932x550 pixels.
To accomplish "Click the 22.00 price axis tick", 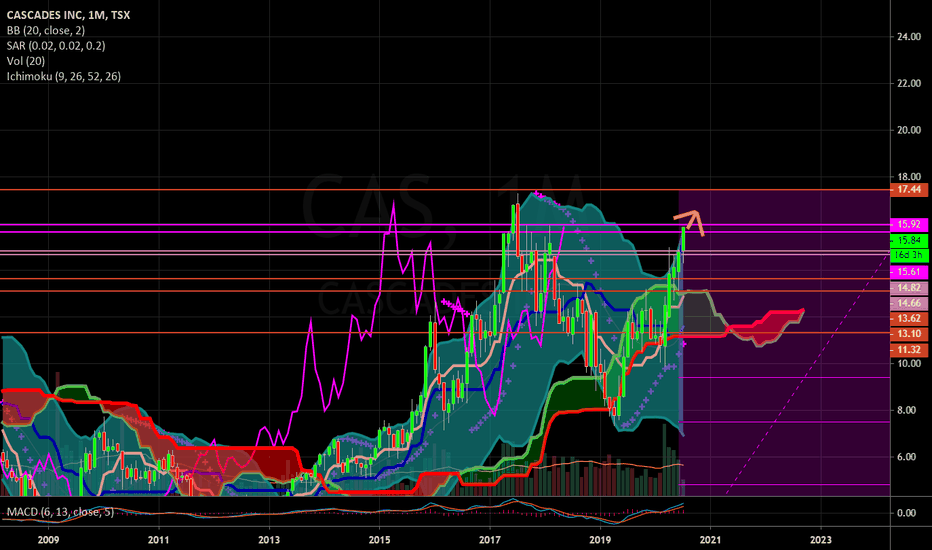I will (909, 83).
